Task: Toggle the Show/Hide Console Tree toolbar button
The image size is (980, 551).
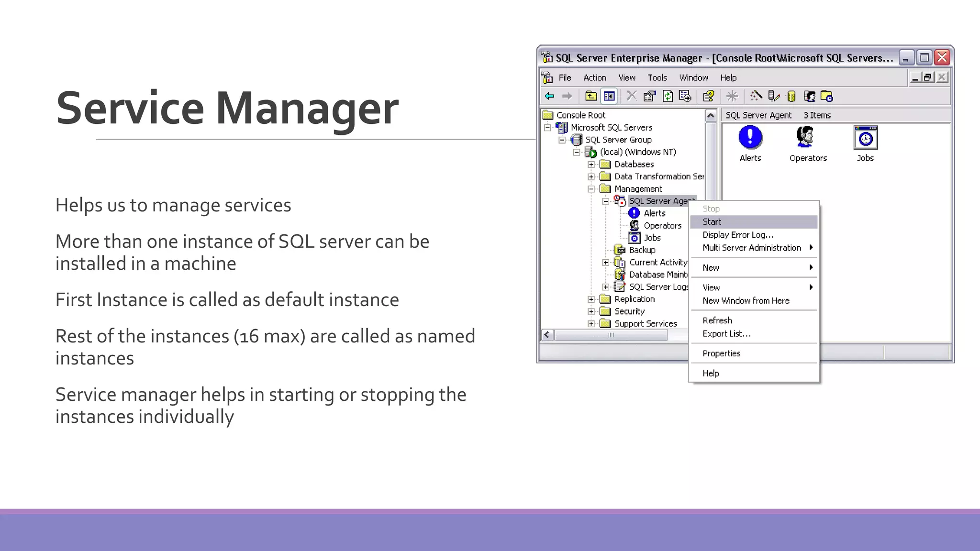Action: click(x=609, y=96)
